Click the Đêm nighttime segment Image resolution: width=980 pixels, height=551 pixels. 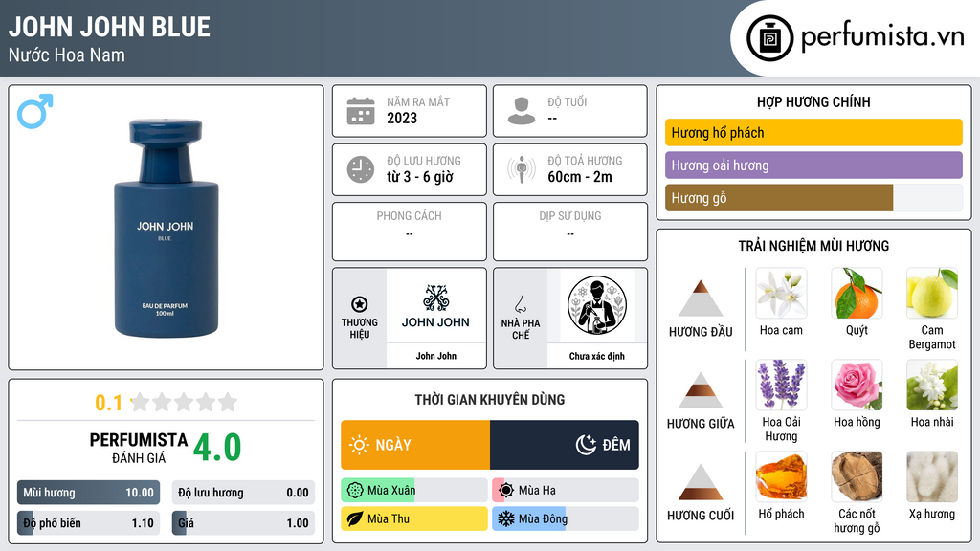(x=565, y=445)
